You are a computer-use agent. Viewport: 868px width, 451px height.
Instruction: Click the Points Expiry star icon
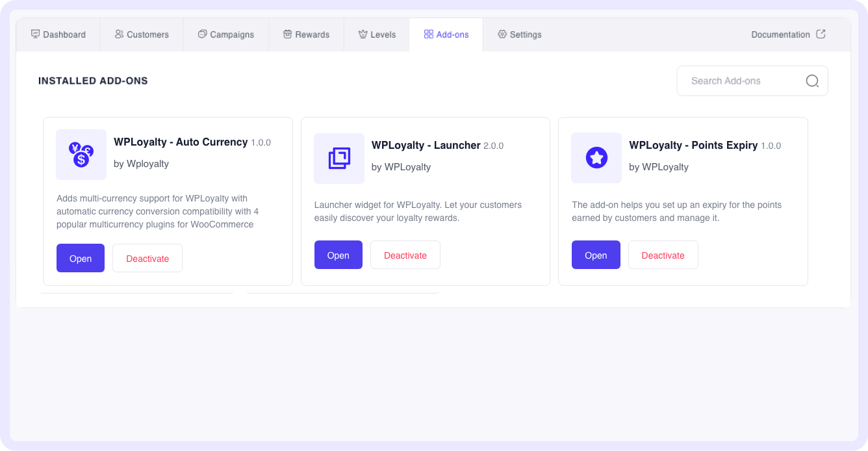click(596, 158)
